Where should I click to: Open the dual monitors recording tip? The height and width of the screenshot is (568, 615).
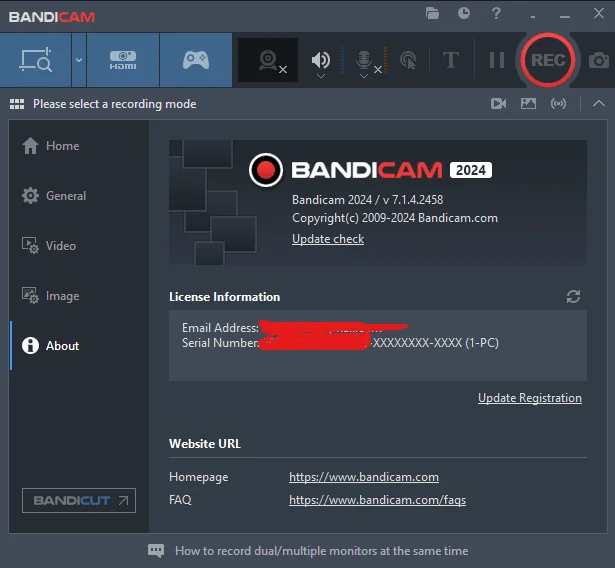point(322,551)
